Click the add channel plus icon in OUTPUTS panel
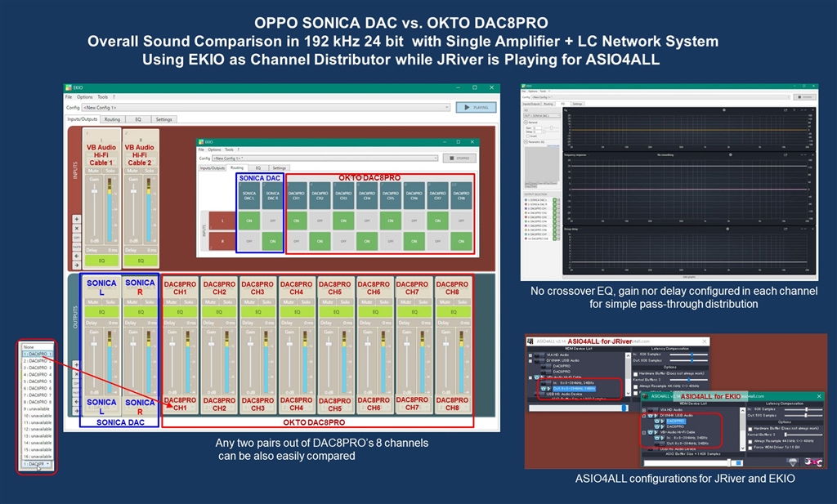 76,365
